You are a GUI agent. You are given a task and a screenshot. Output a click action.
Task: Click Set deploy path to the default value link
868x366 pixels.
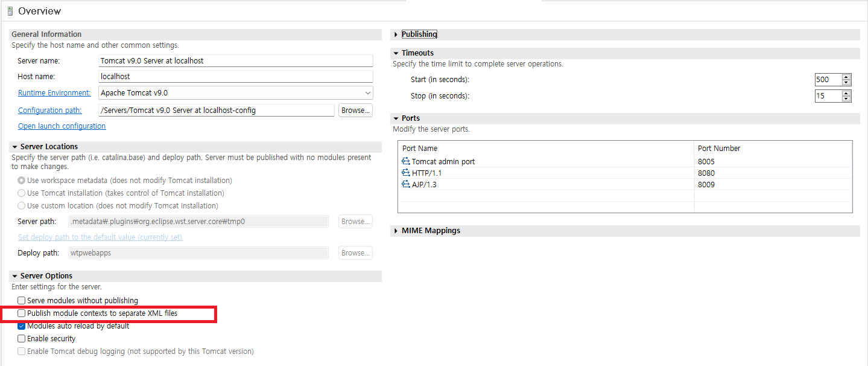(x=100, y=237)
